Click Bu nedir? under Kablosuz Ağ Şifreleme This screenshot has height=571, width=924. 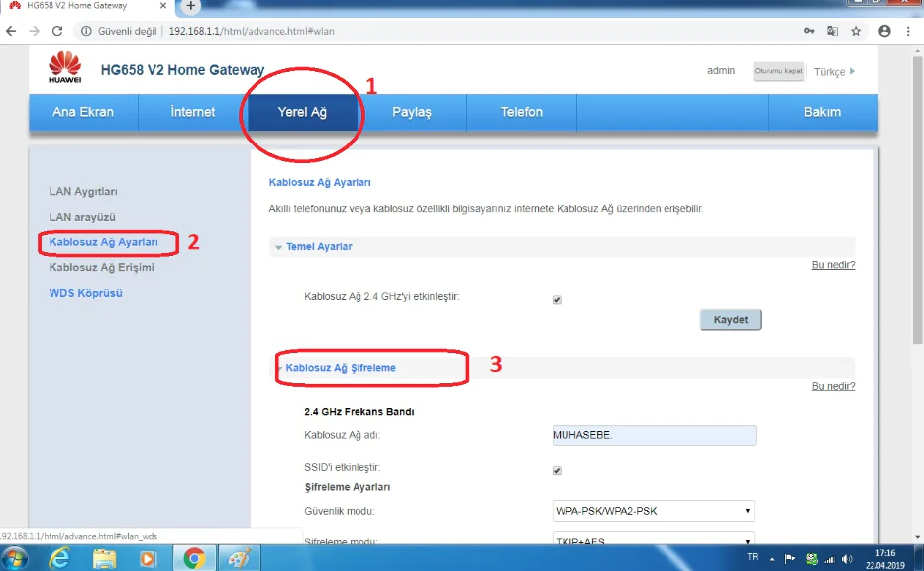pos(833,386)
